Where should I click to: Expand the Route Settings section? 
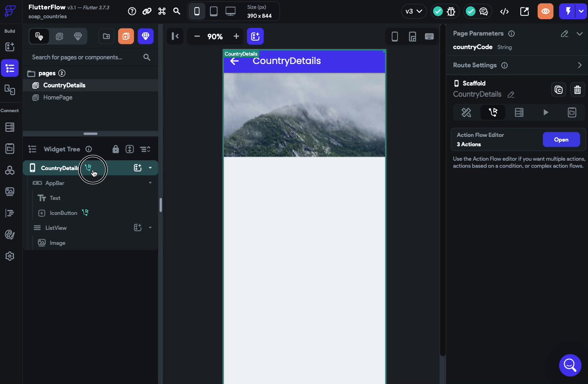pyautogui.click(x=580, y=65)
